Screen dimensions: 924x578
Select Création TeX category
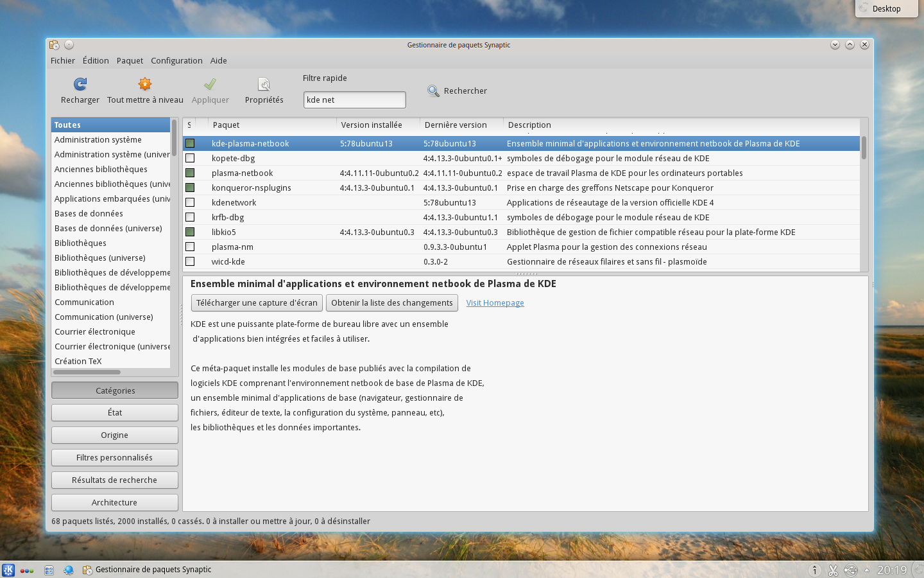click(111, 361)
